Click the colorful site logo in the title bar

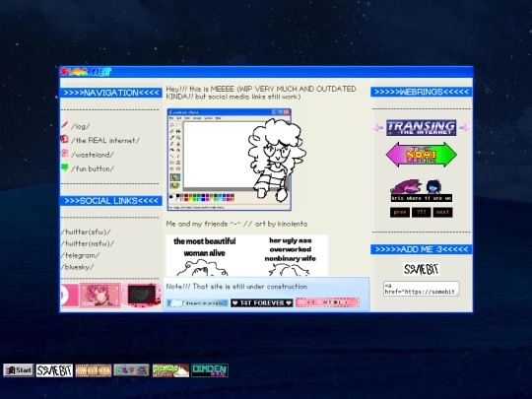(86, 72)
